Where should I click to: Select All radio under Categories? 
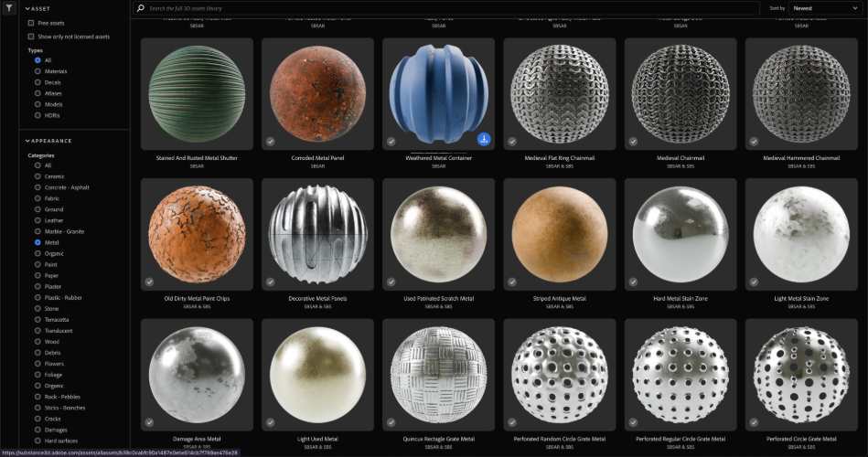tap(38, 165)
